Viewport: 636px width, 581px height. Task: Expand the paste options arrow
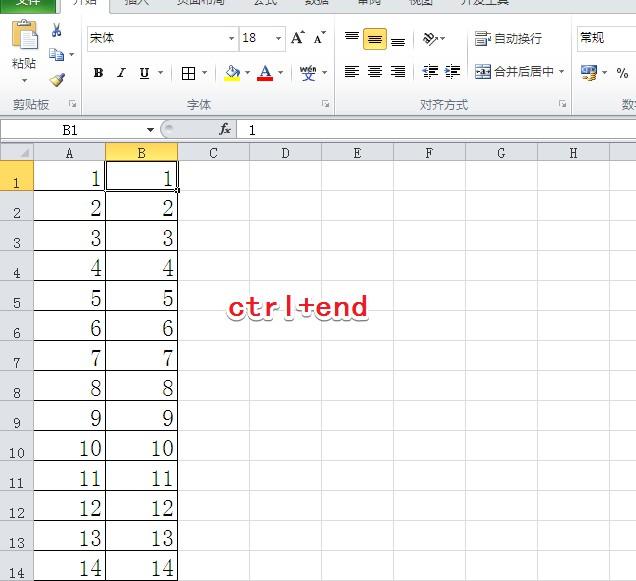24,80
